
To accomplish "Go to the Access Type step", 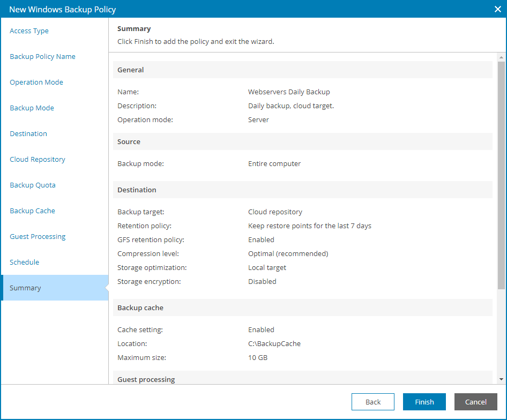I will pos(29,31).
